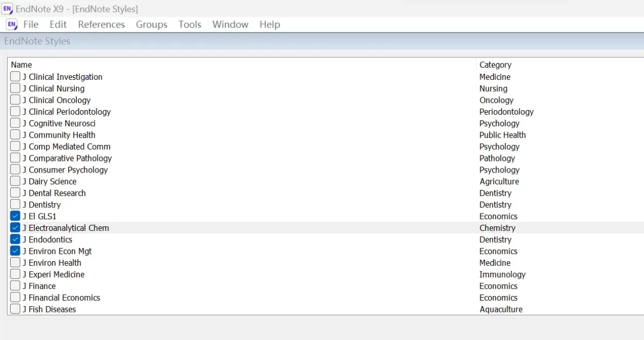Select the 'J Comp Mediated Comm' style name
The width and height of the screenshot is (644, 340).
coord(67,146)
